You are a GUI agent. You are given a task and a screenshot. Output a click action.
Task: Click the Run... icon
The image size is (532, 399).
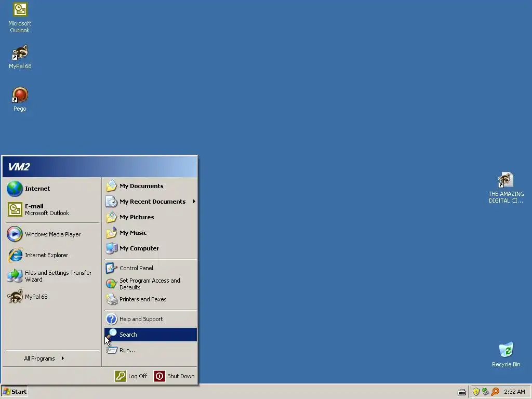click(111, 350)
